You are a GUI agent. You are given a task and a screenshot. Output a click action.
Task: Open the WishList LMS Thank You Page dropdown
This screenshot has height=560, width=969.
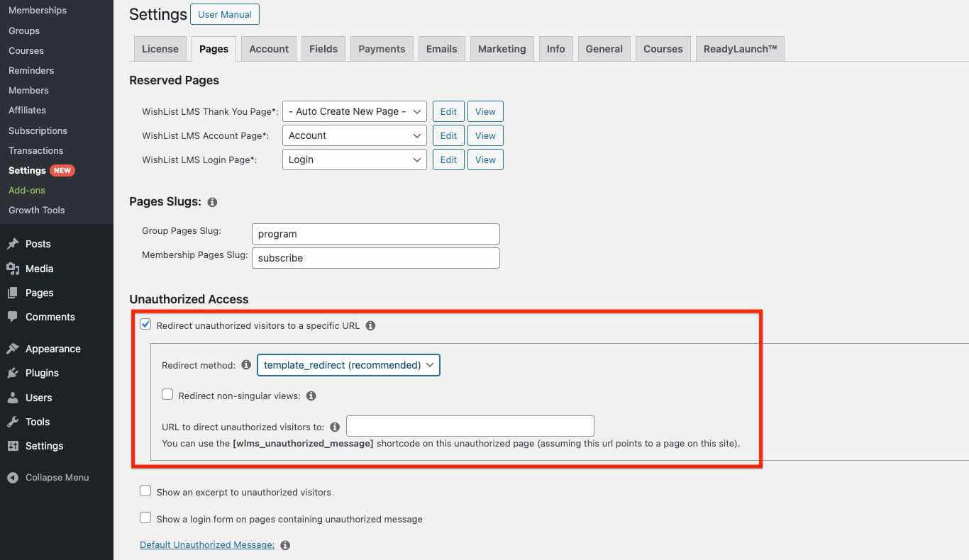[354, 111]
